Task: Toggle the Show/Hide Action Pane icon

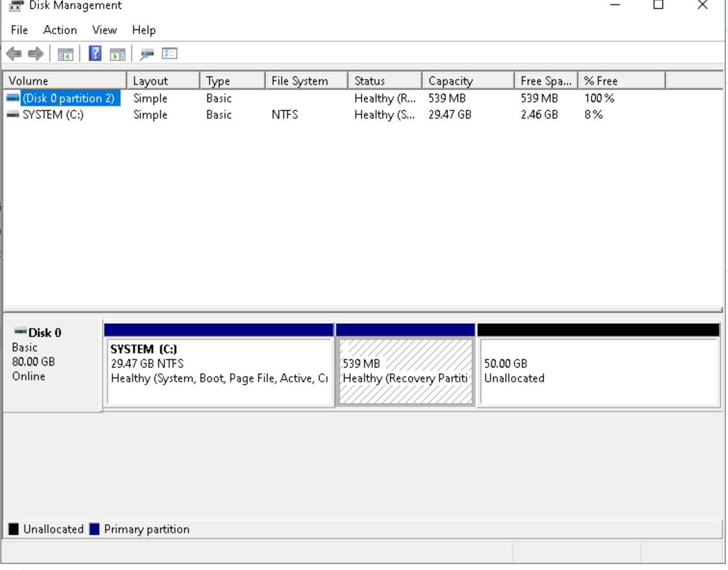Action: point(117,54)
